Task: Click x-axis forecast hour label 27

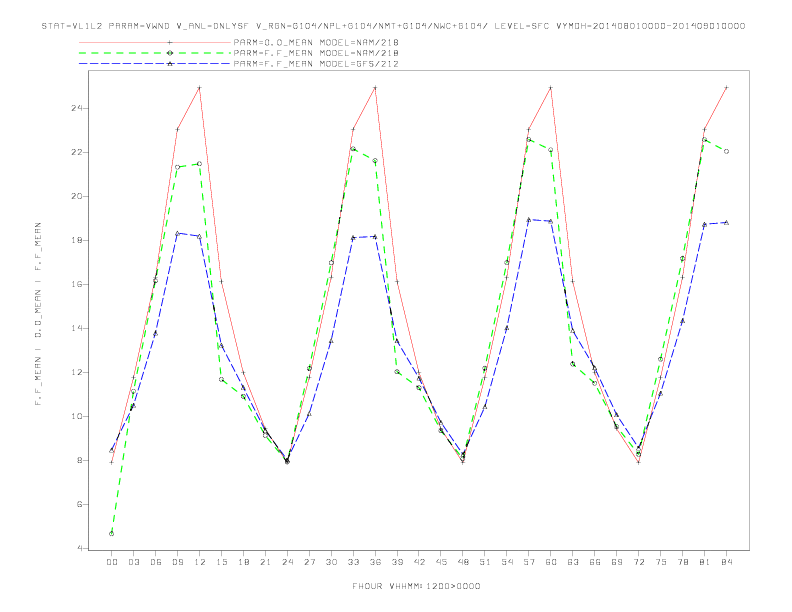Action: [309, 562]
